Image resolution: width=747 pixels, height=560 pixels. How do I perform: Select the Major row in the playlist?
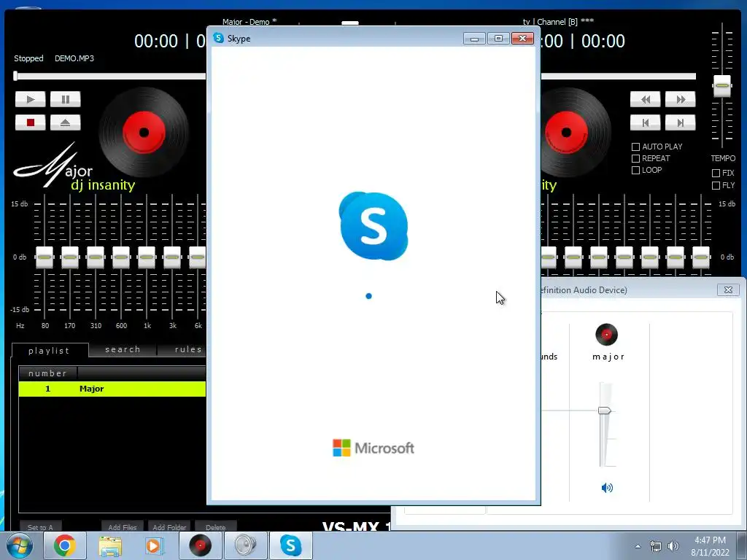tap(112, 389)
